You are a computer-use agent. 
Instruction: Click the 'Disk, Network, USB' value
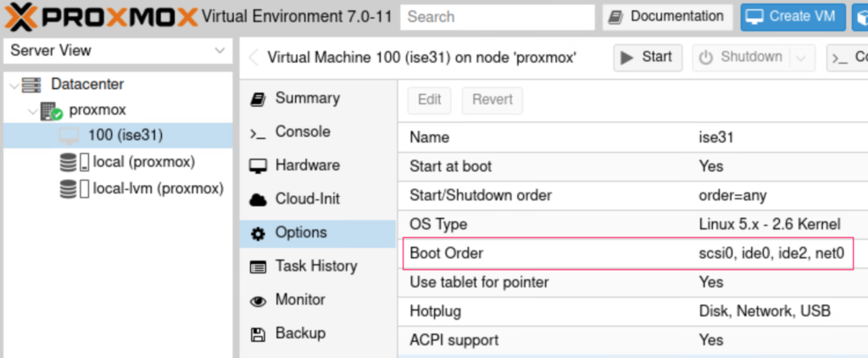tap(765, 311)
